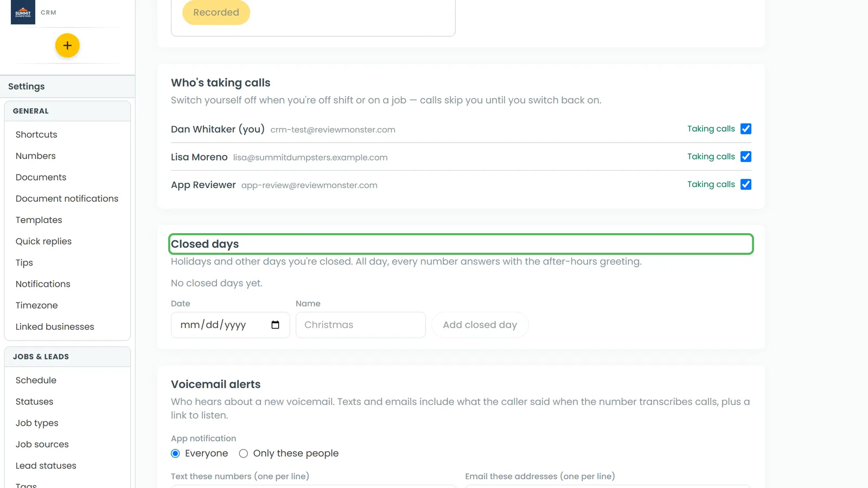Open Lead statuses settings
This screenshot has width=868, height=488.
coord(46,466)
